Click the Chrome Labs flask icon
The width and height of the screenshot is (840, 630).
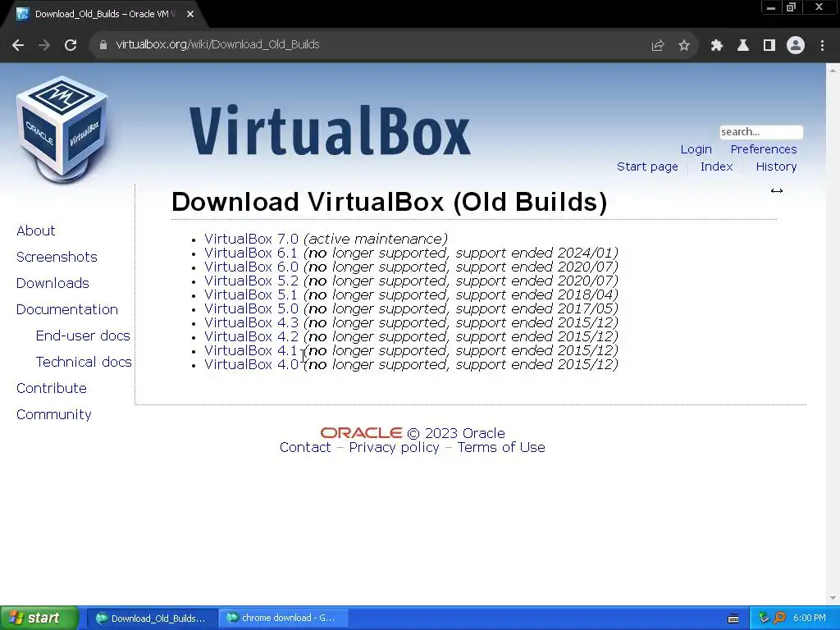742,45
